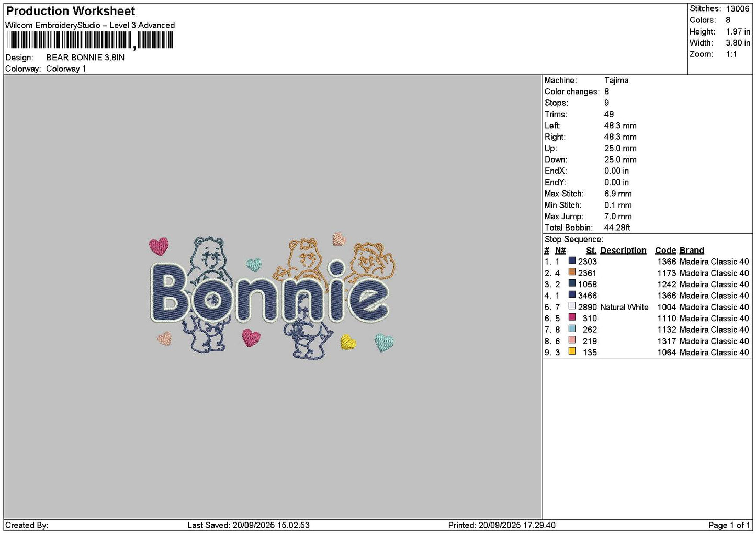The height and width of the screenshot is (534, 756).
Task: Select the orange 2361 thread swatch
Action: coord(572,272)
